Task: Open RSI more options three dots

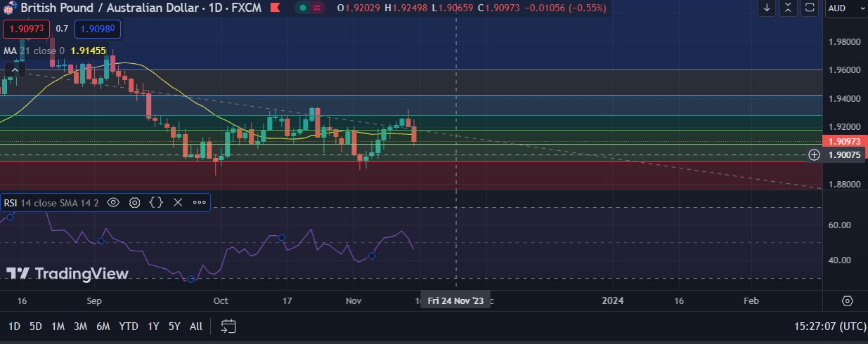Action: point(199,202)
